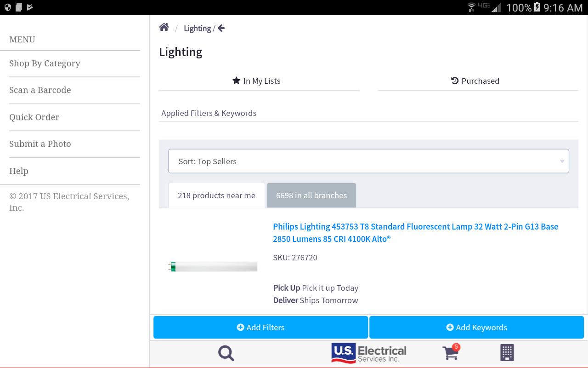Open the In My Lists tab
This screenshot has height=368, width=588.
click(x=259, y=81)
